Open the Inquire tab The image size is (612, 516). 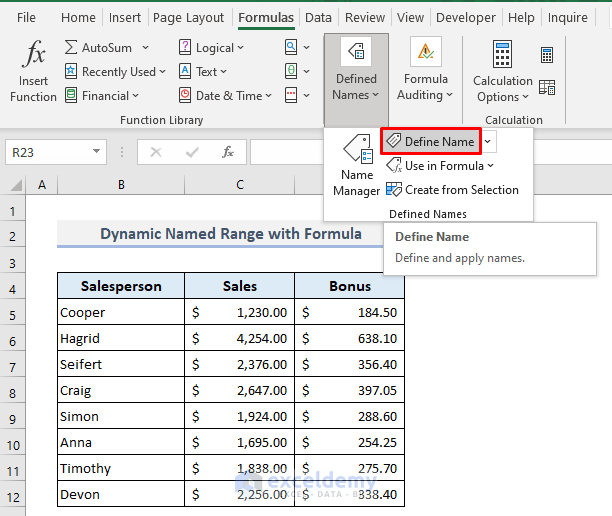pyautogui.click(x=568, y=18)
